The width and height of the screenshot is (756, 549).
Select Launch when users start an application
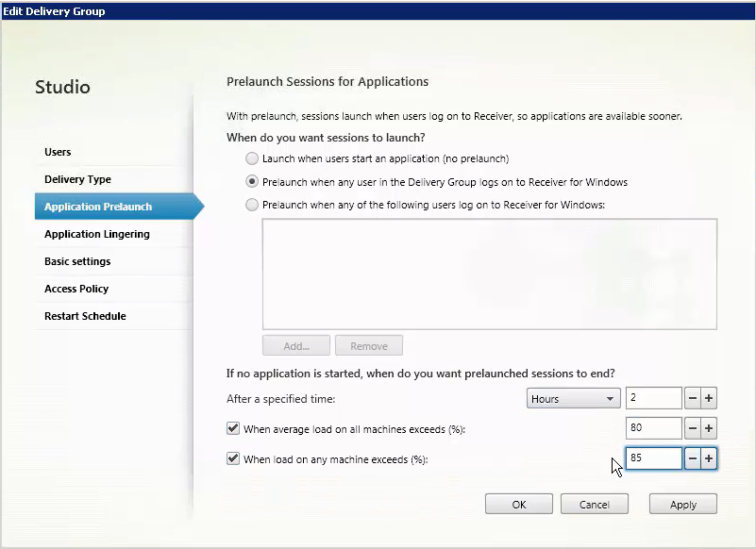click(x=252, y=158)
